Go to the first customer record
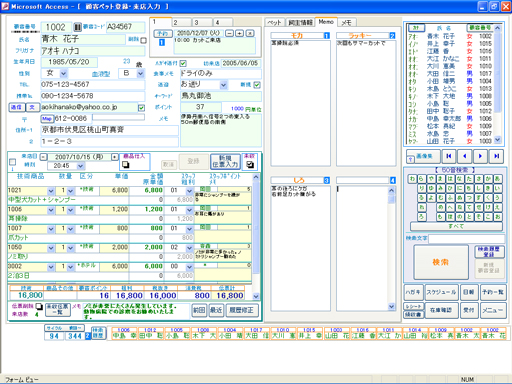The height and width of the screenshot is (384, 512). pyautogui.click(x=449, y=156)
